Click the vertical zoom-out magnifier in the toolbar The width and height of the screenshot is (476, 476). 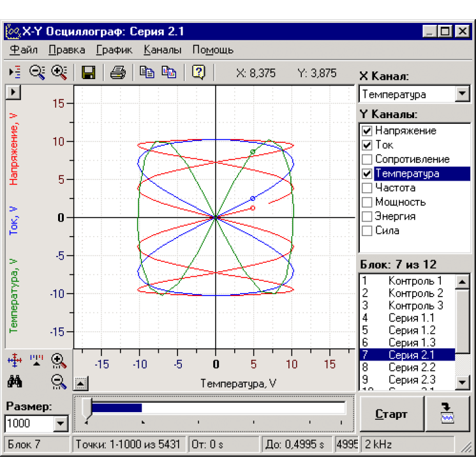pyautogui.click(x=38, y=73)
